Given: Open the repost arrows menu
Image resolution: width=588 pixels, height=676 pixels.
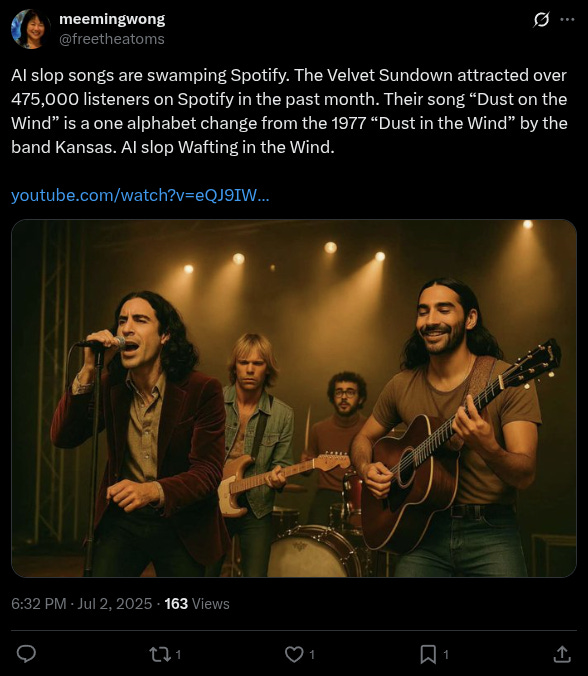Looking at the screenshot, I should 160,654.
